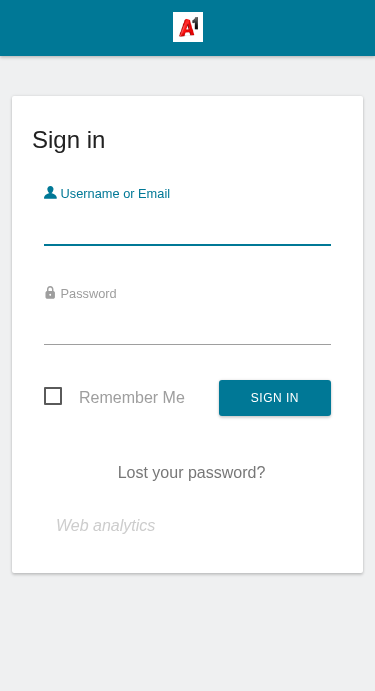Focus the Password input field
The image size is (375, 691).
pyautogui.click(x=187, y=327)
